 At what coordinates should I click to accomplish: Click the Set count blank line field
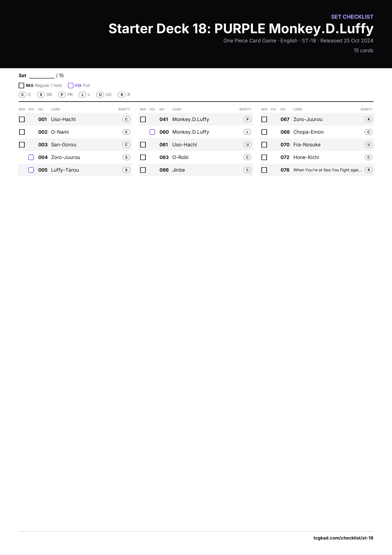point(42,76)
